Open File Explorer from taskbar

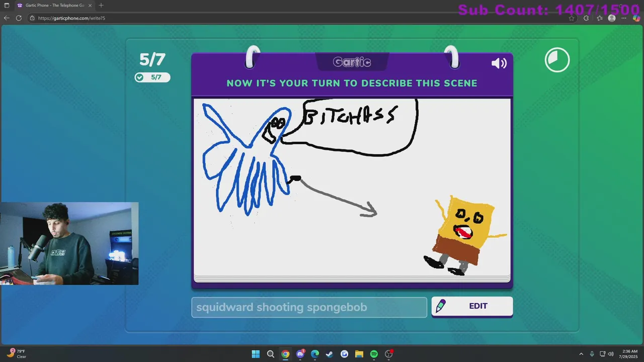(x=359, y=354)
